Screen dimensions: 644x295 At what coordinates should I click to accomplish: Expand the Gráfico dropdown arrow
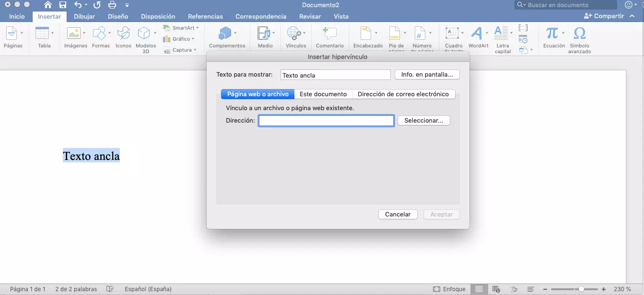click(193, 39)
